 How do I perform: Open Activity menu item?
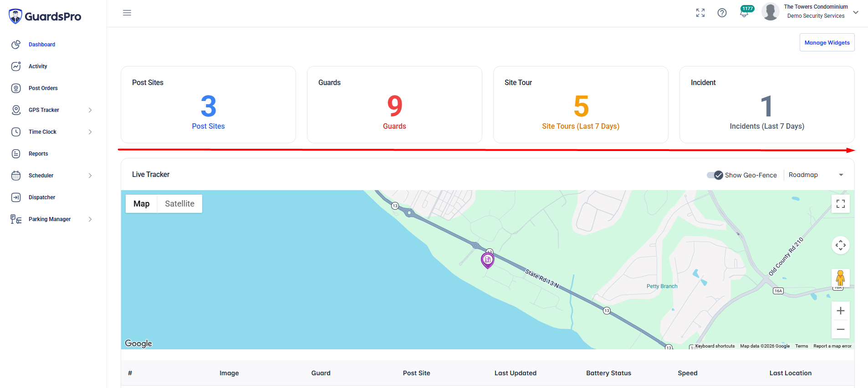click(38, 66)
